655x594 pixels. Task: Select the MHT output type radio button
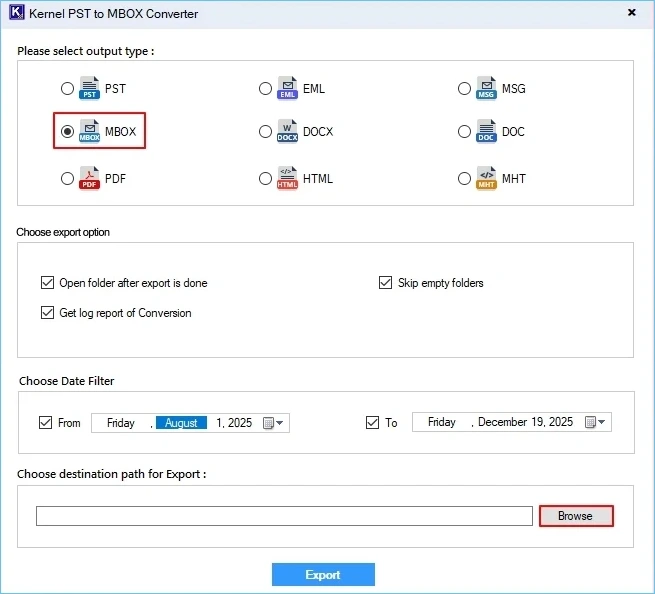click(464, 179)
